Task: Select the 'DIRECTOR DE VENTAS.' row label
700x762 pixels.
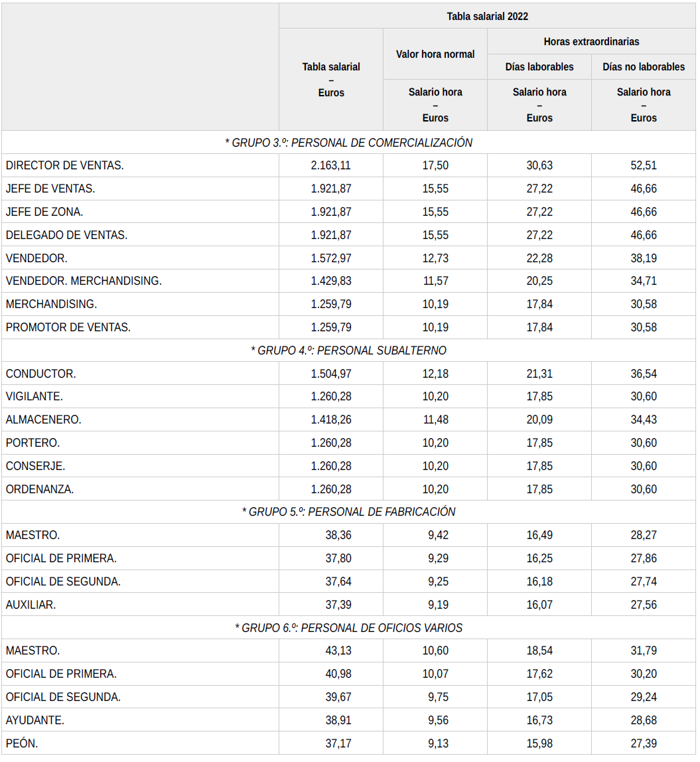Action: [x=65, y=165]
